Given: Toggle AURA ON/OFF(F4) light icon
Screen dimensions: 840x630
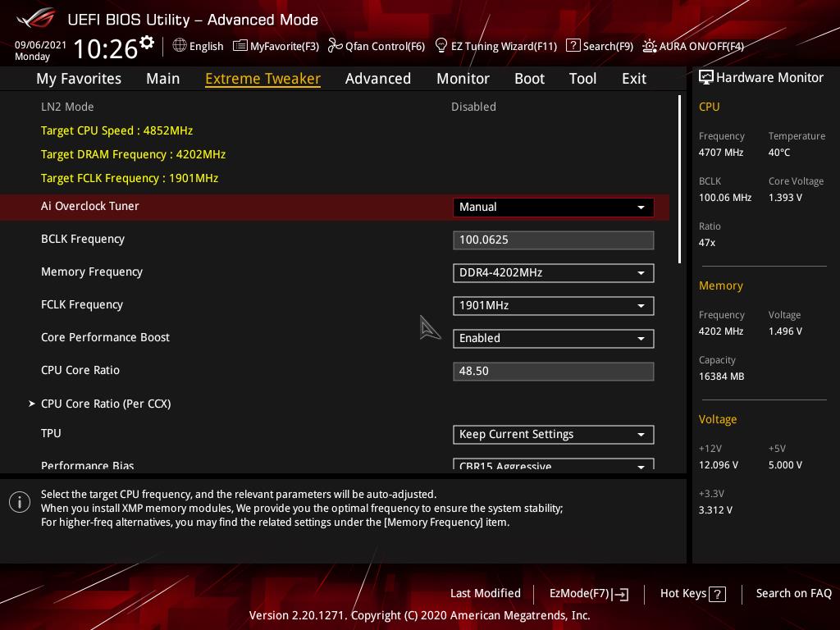Looking at the screenshot, I should [650, 46].
